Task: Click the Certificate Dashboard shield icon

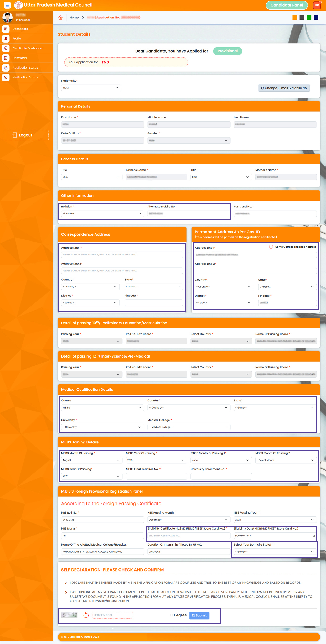Action: [x=6, y=48]
